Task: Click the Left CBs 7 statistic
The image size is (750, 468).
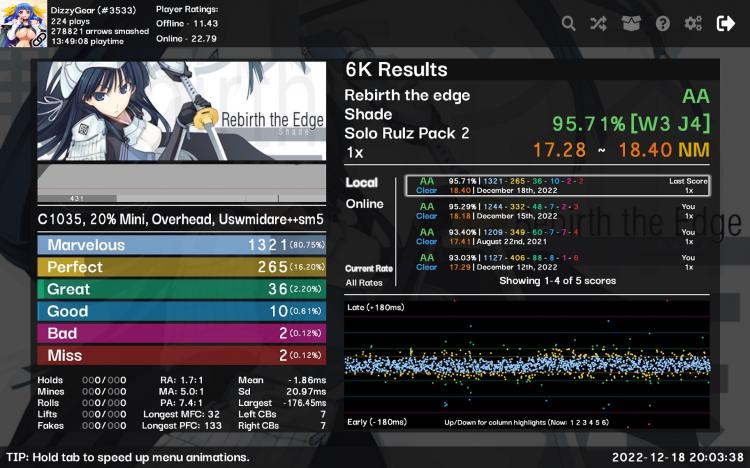Action: (x=282, y=414)
